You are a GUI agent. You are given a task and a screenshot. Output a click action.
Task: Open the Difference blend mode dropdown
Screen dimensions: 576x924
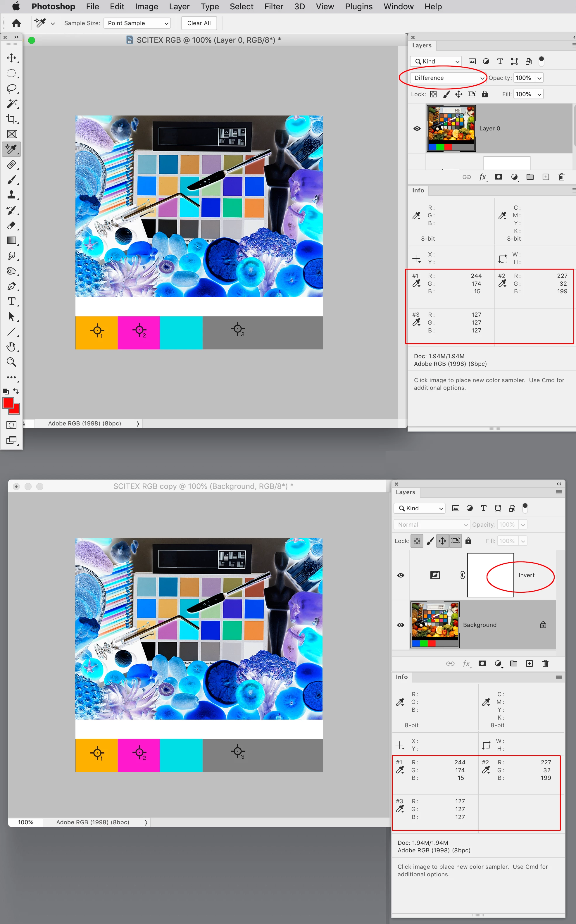click(x=449, y=78)
